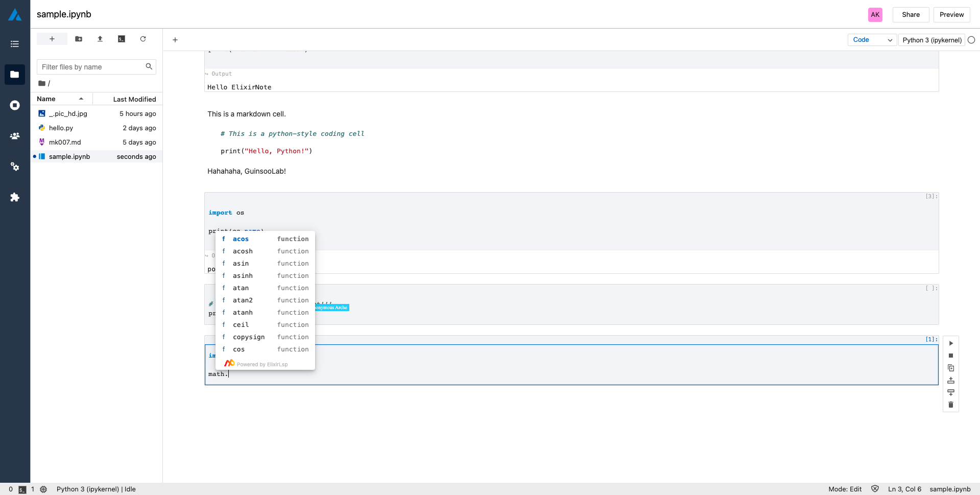Click the terminal icon in the status bar
The width and height of the screenshot is (980, 495).
22,489
